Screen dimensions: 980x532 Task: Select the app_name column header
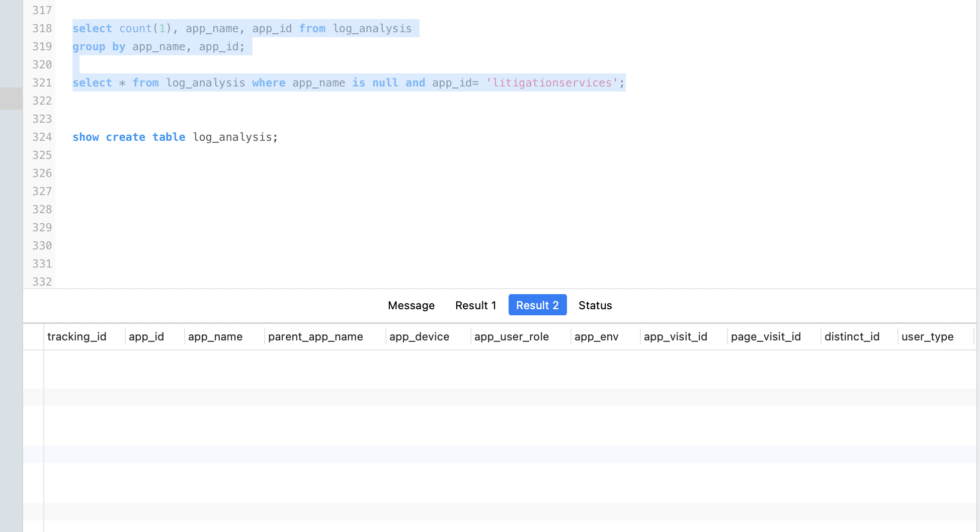click(x=215, y=336)
